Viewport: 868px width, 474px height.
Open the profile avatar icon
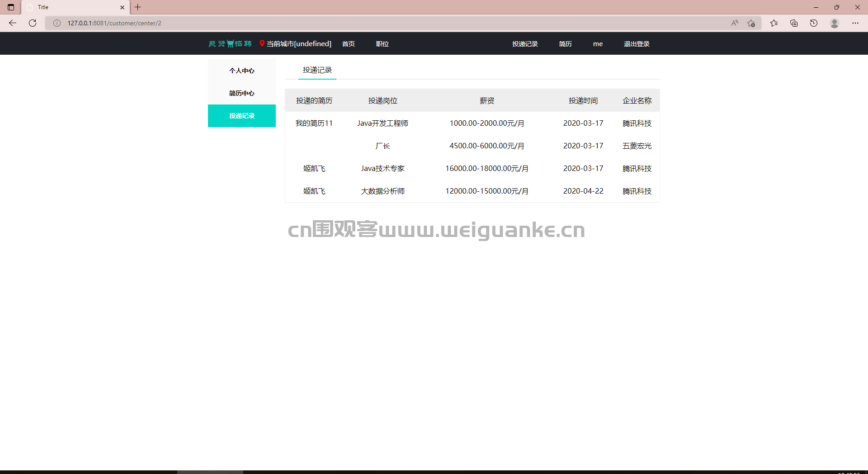point(835,23)
